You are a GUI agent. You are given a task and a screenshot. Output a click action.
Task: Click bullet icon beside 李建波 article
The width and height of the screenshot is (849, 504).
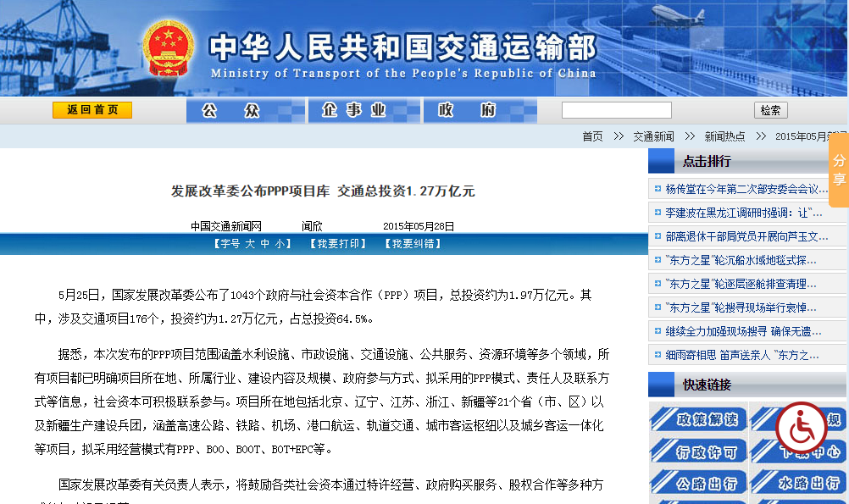click(x=658, y=213)
